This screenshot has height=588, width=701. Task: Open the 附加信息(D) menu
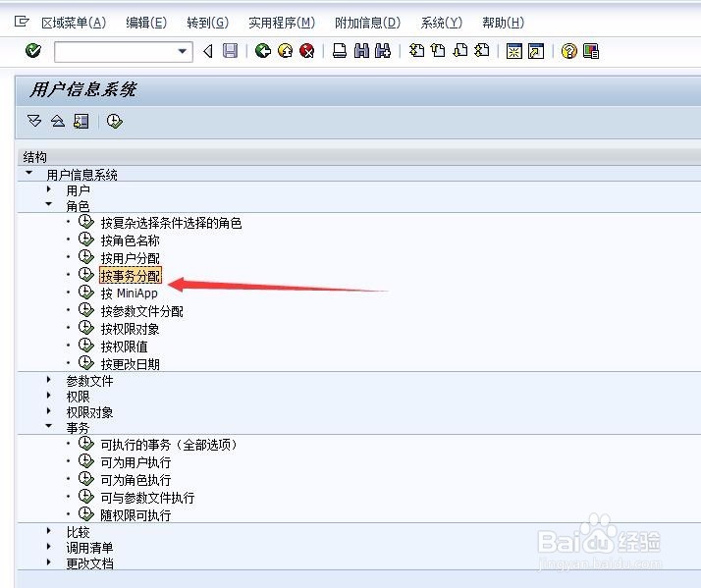(x=367, y=23)
